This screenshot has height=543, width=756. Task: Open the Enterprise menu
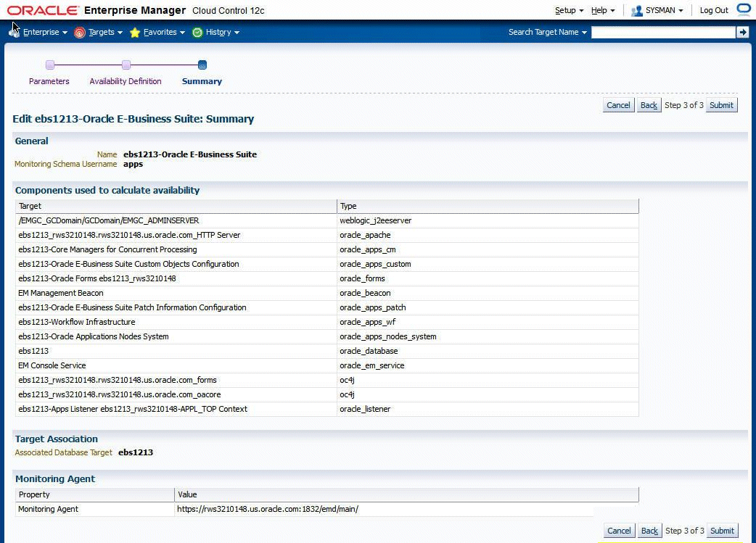[x=45, y=33]
